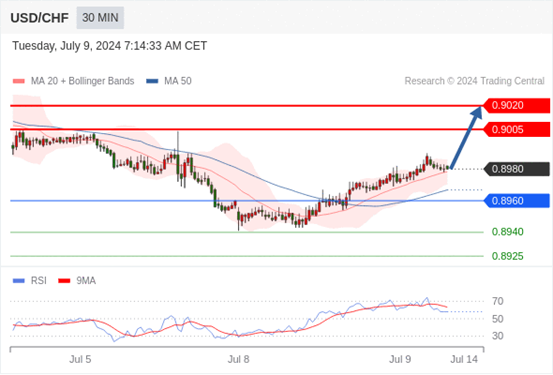This screenshot has height=375, width=553.
Task: Click the RSI legend label
Action: coord(38,281)
